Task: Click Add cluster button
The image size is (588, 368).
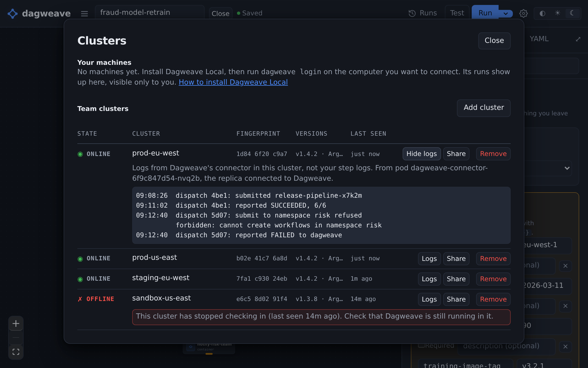Action: pos(484,108)
